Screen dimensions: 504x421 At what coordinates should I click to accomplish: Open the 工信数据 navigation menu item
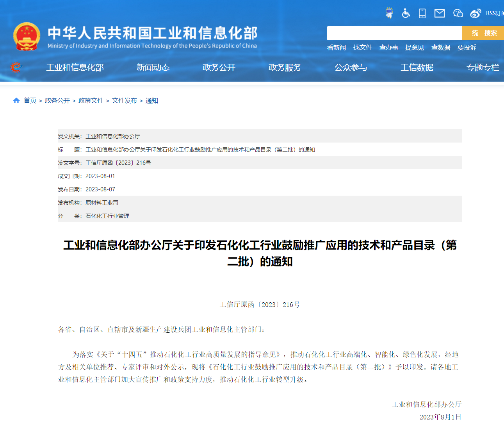click(417, 68)
